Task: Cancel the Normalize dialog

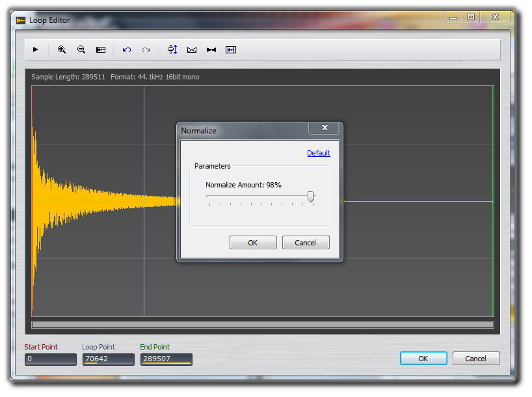Action: click(x=306, y=243)
